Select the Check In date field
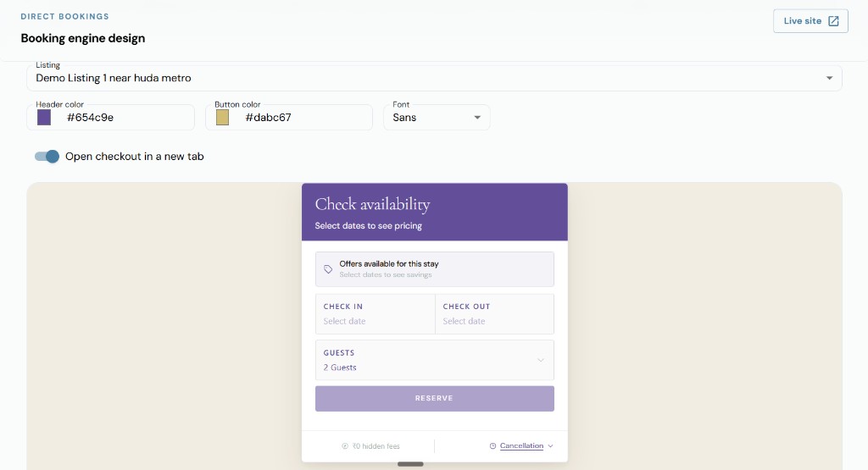Image resolution: width=868 pixels, height=470 pixels. point(375,313)
